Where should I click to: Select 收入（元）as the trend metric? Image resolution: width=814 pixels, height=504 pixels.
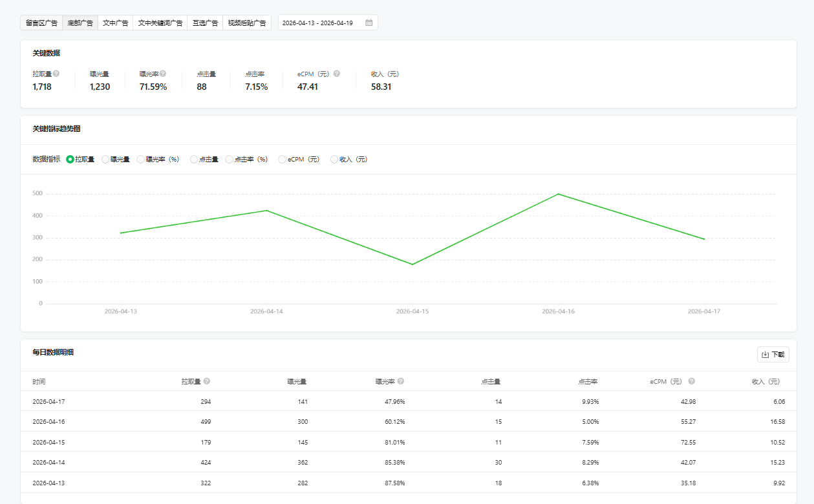click(334, 160)
